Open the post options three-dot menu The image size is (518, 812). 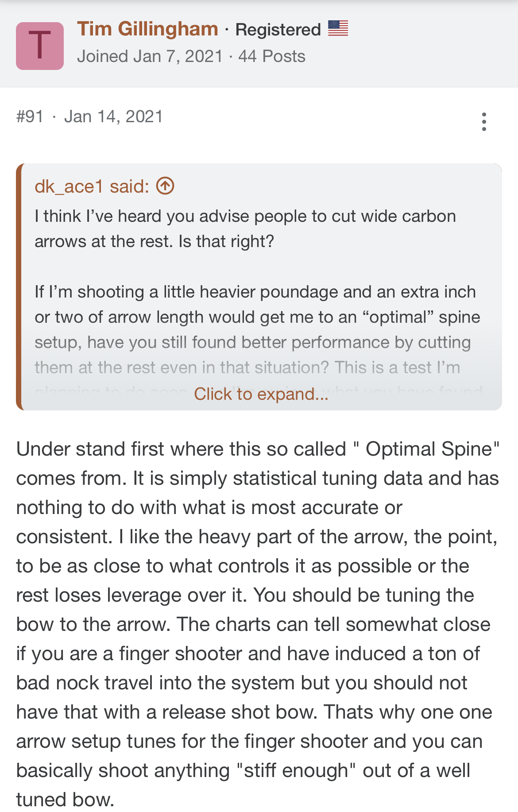point(484,121)
